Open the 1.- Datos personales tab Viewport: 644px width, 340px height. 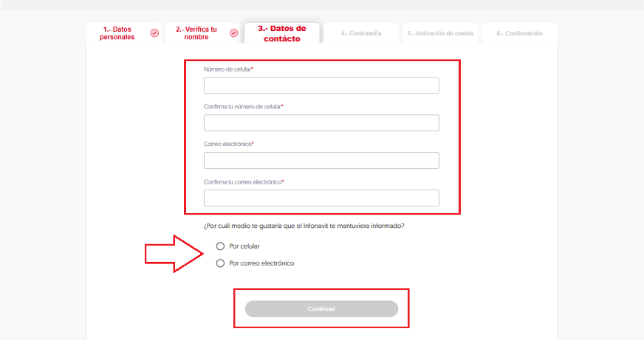click(123, 33)
